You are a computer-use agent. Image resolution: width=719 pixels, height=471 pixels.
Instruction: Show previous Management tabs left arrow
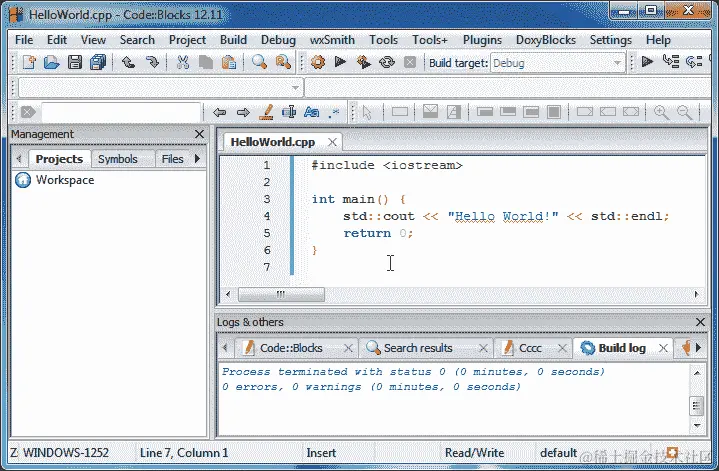19,159
